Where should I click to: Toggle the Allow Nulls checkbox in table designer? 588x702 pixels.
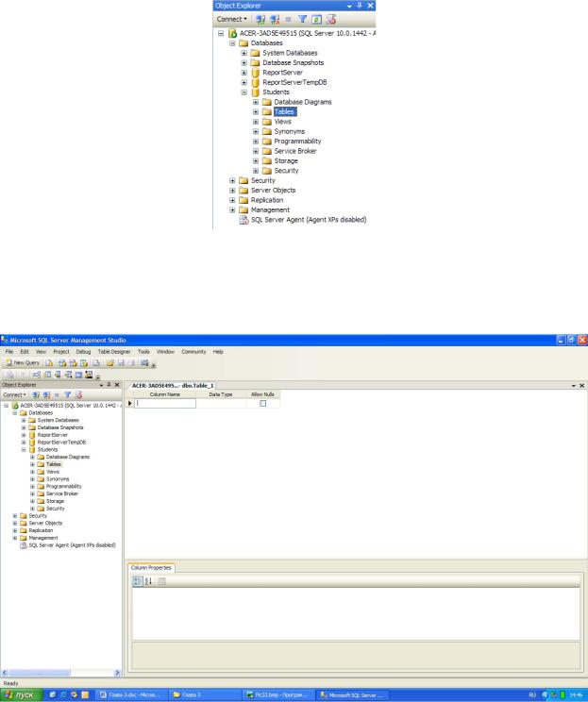pos(263,404)
